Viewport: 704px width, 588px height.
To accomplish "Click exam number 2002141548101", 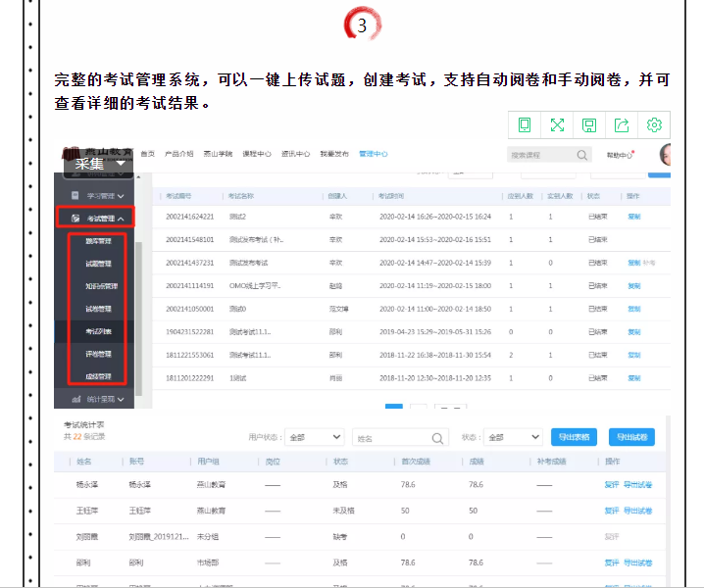I will (x=190, y=240).
